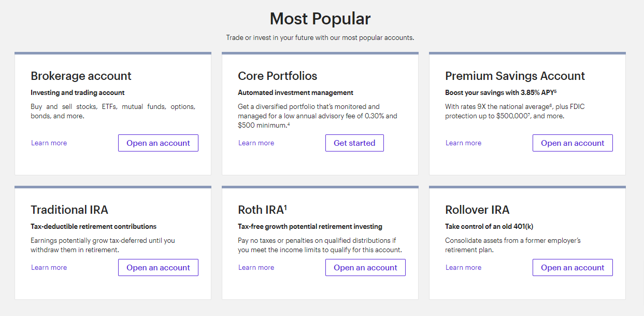644x316 pixels.
Task: Click the Most Popular section heading
Action: pyautogui.click(x=320, y=19)
